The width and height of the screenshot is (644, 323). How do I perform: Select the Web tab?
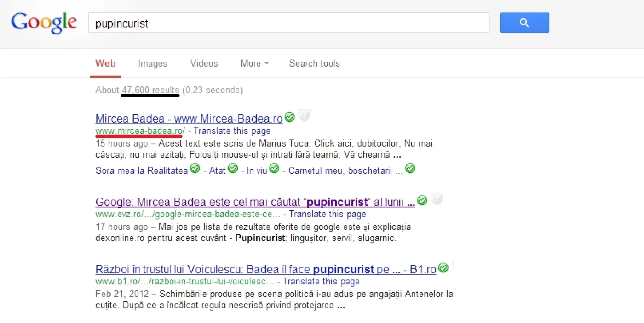point(105,63)
